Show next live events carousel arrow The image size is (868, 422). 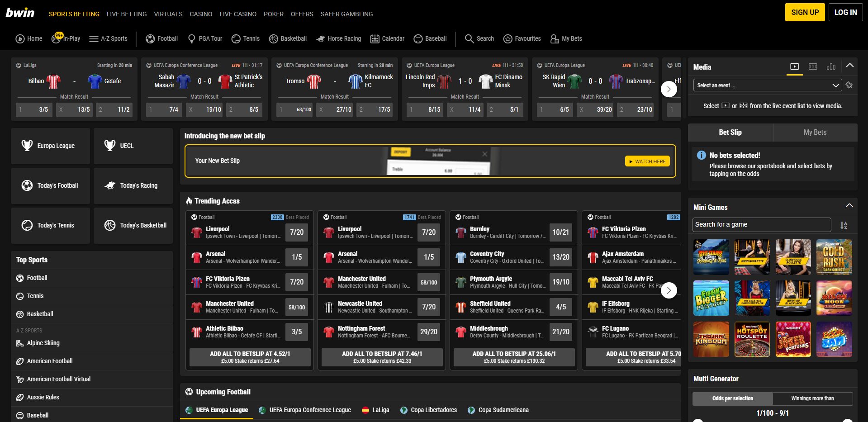coord(669,89)
